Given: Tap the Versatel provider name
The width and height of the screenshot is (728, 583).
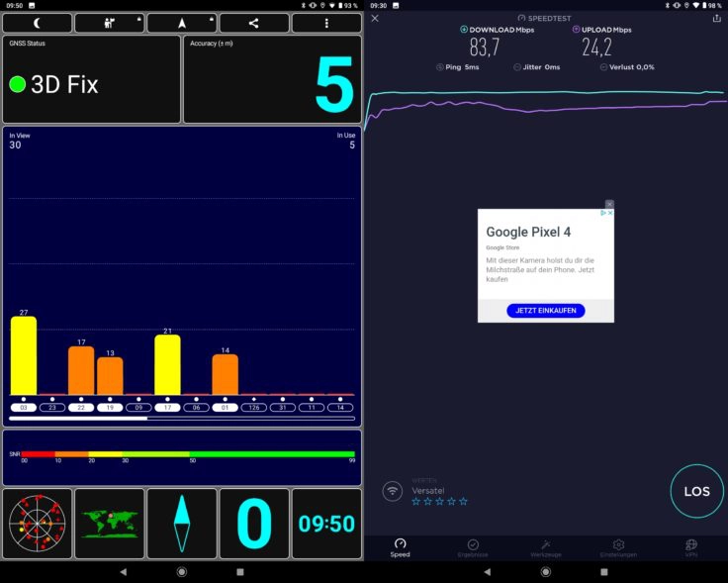Looking at the screenshot, I should (x=428, y=491).
